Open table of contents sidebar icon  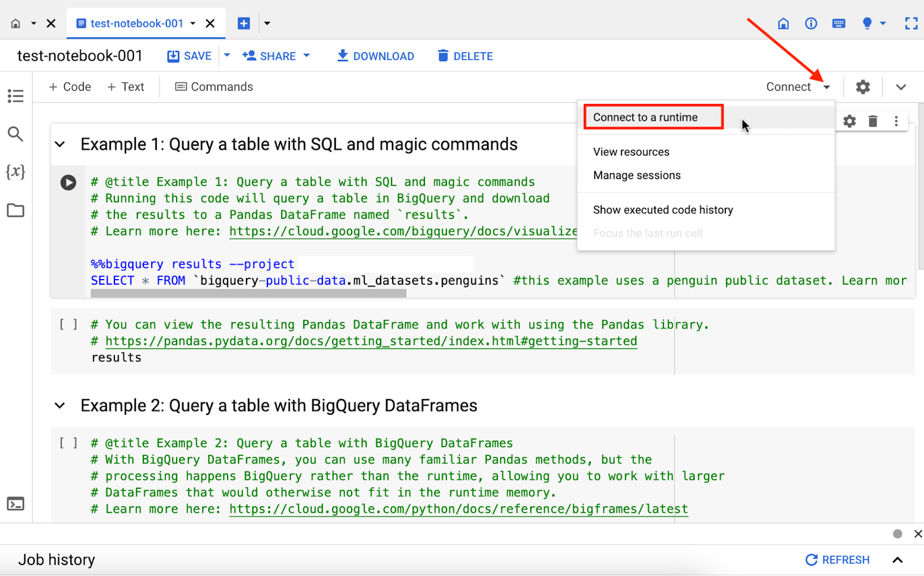tap(16, 96)
